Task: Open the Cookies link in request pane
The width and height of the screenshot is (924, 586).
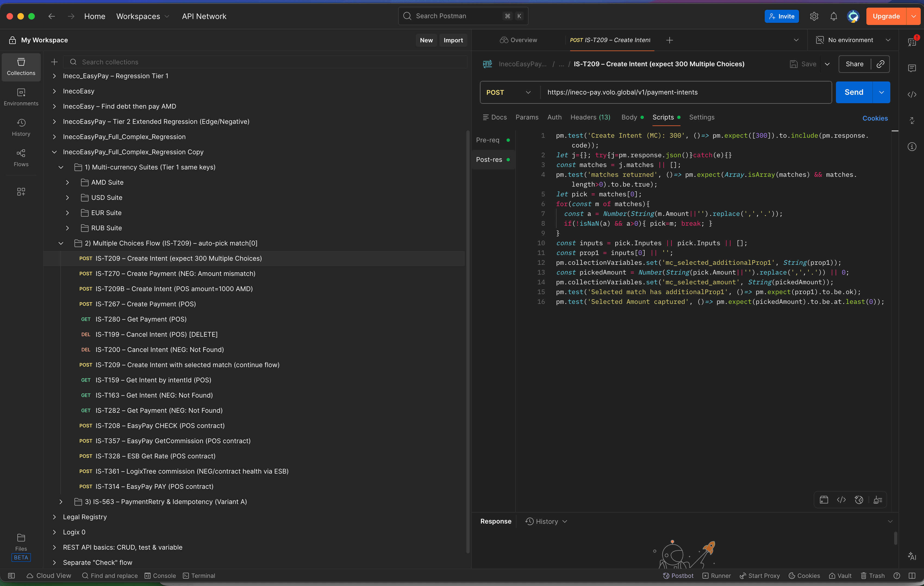Action: 875,118
